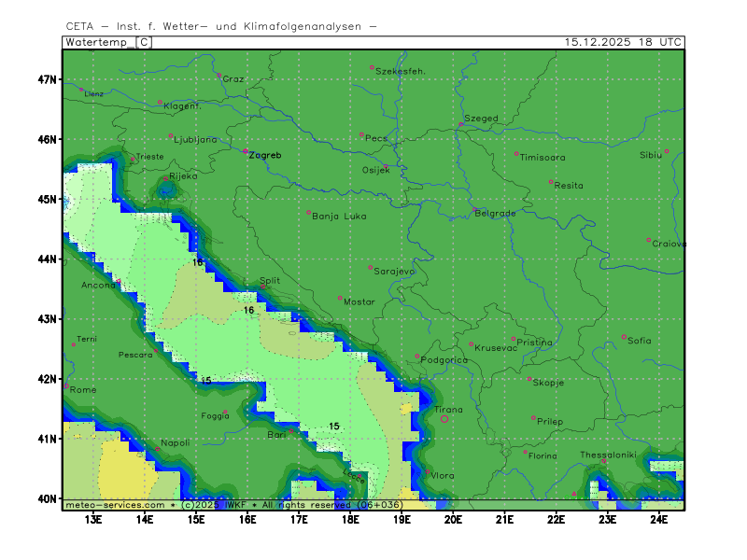
Task: Select the Thessaloniki city marker
Action: (604, 460)
